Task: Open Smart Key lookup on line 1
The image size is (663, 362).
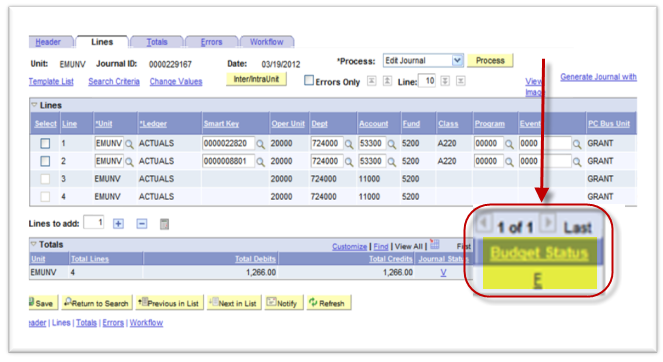Action: pyautogui.click(x=260, y=144)
